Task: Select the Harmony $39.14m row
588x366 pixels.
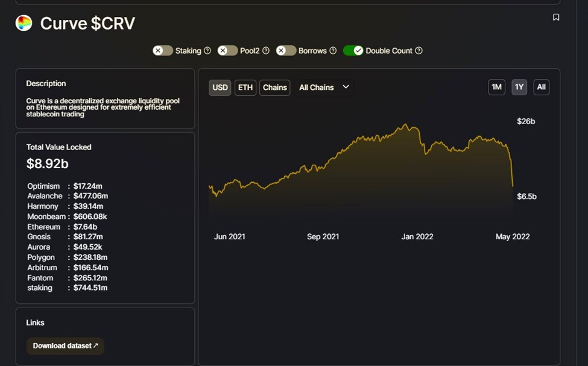Action: (x=65, y=206)
